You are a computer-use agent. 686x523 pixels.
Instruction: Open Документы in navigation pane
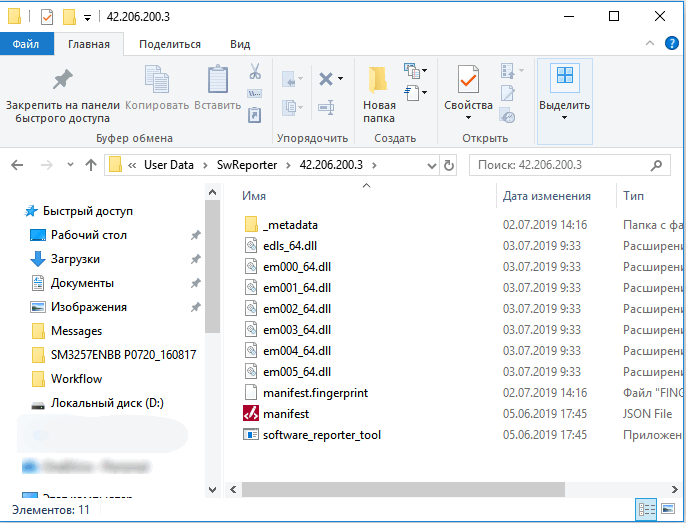coord(82,284)
